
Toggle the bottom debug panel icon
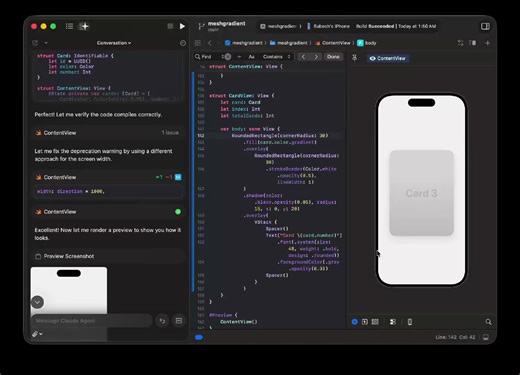486,337
